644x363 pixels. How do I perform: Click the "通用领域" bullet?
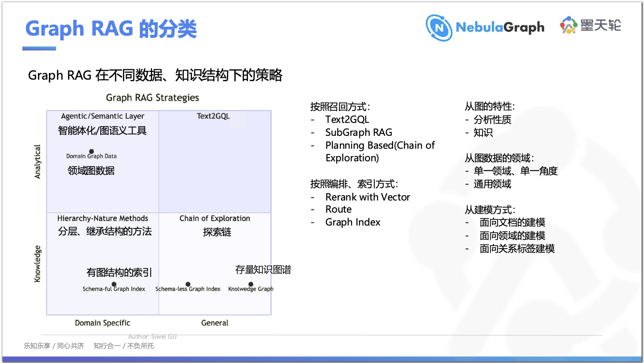coord(492,184)
